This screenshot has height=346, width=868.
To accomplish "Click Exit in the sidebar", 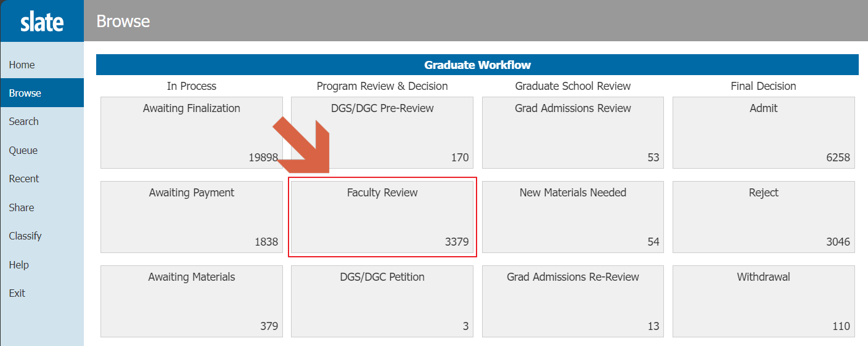I will 17,293.
